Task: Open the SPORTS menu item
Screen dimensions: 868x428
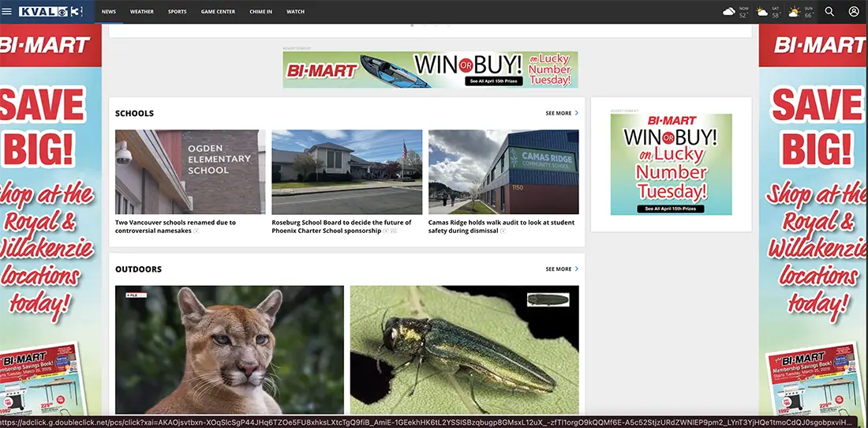Action: coord(177,12)
